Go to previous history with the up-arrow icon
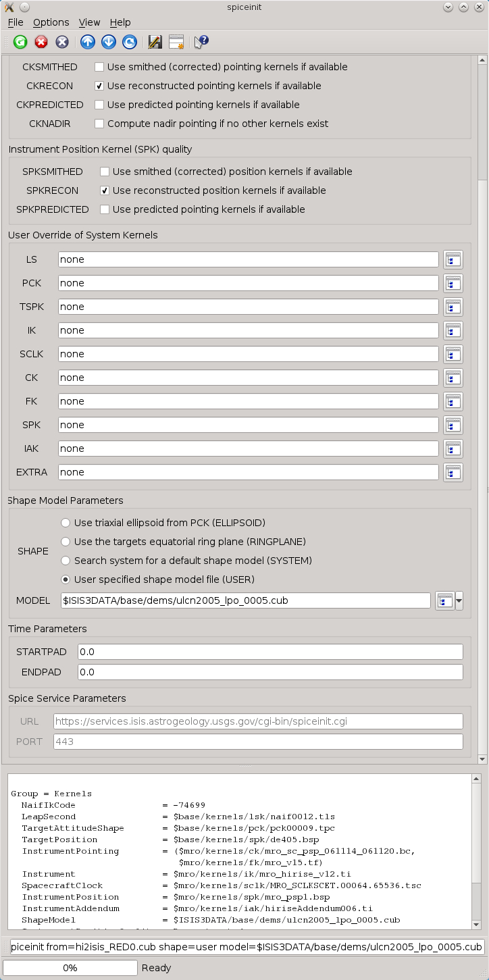Image resolution: width=489 pixels, height=980 pixels. 87,42
